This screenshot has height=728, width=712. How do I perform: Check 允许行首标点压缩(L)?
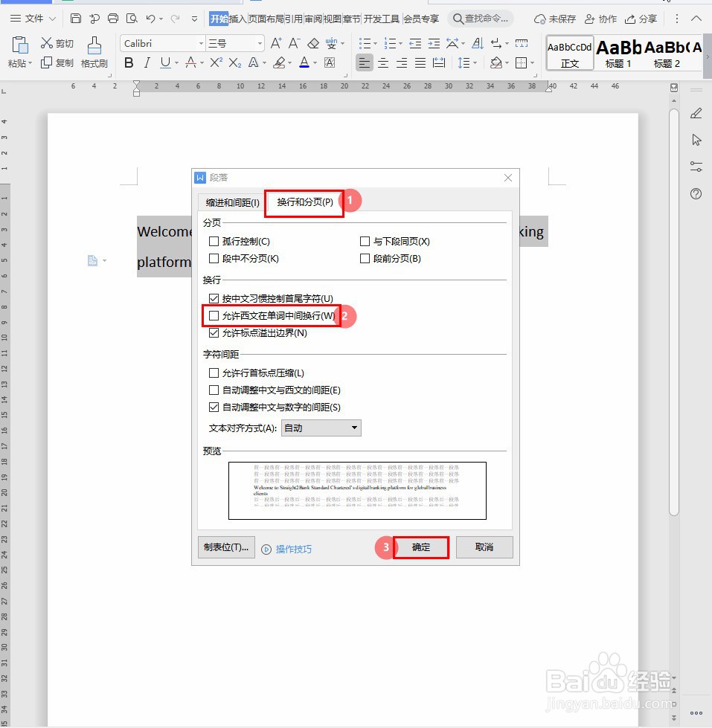pos(214,373)
